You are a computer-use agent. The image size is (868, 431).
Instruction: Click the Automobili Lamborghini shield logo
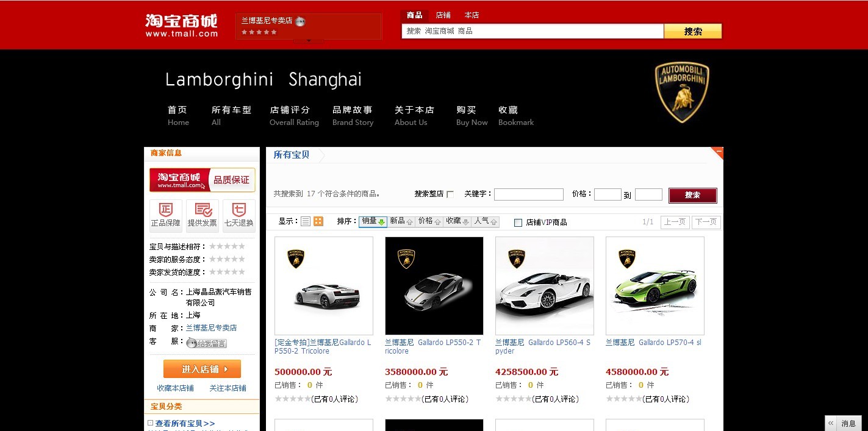pos(682,92)
